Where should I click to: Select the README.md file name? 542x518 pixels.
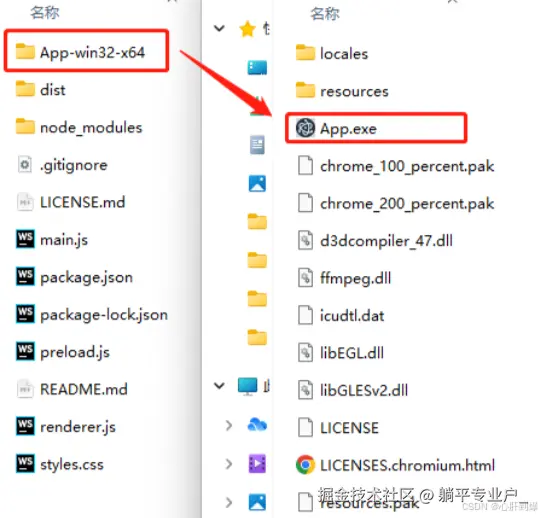pyautogui.click(x=84, y=389)
